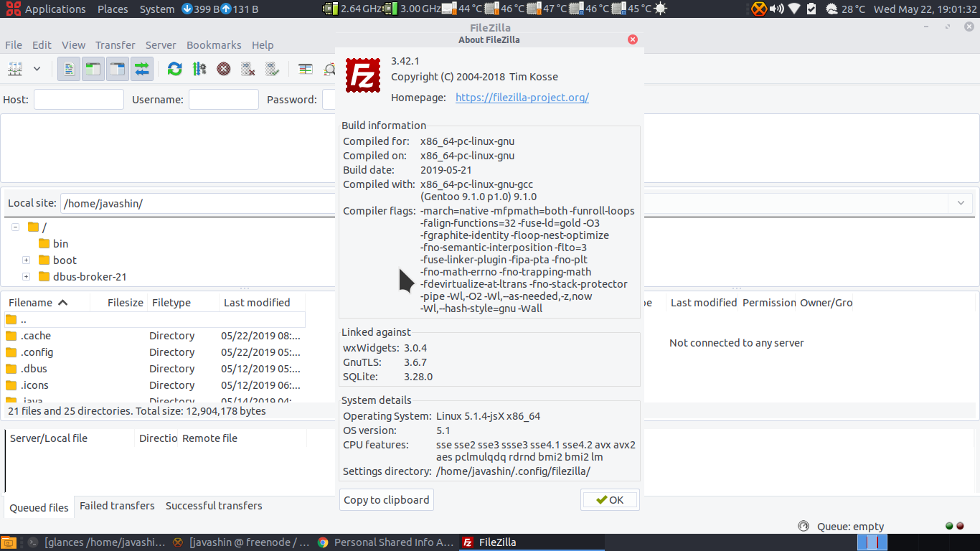Screen dimensions: 980x551
Task: Open the remote site path dropdown
Action: [x=961, y=203]
